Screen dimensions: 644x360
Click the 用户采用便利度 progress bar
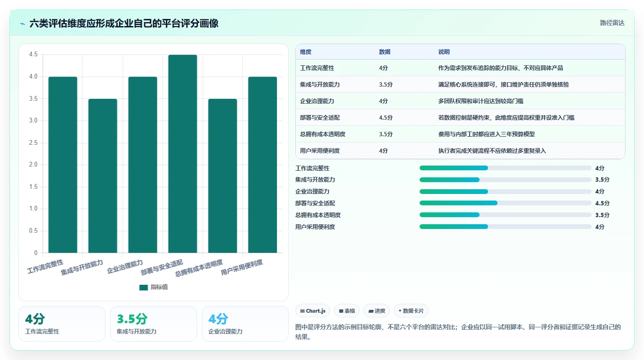pyautogui.click(x=506, y=227)
